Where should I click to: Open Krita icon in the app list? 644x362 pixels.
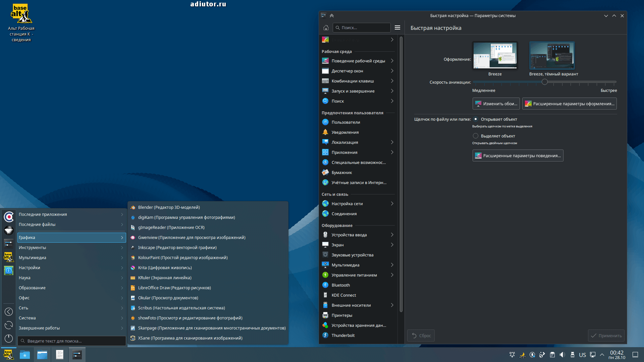[x=133, y=268]
